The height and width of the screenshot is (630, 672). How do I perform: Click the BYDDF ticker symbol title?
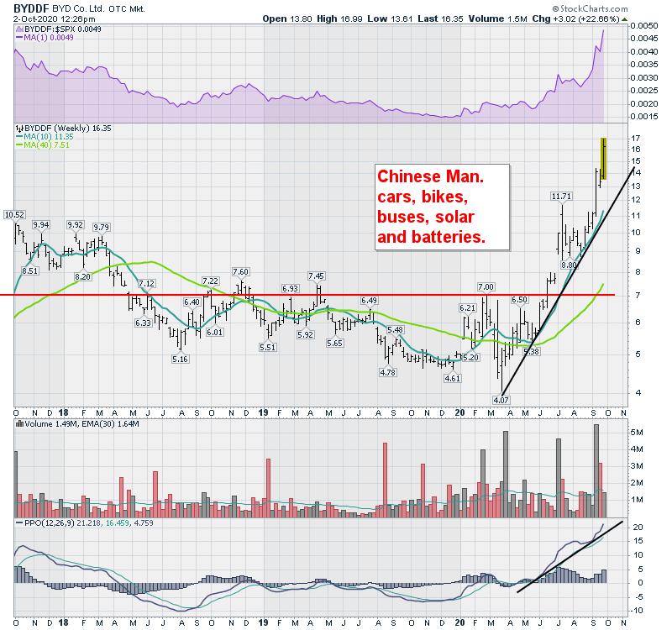(x=32, y=6)
